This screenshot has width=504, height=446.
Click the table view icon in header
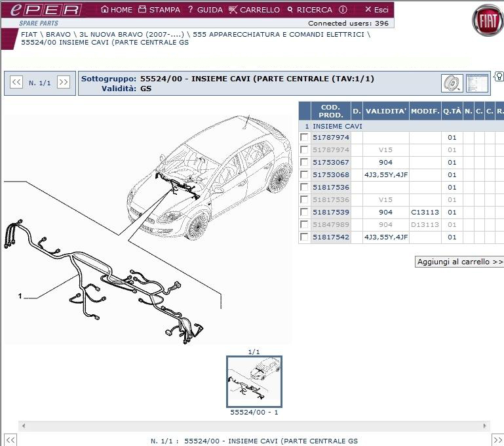click(x=476, y=83)
